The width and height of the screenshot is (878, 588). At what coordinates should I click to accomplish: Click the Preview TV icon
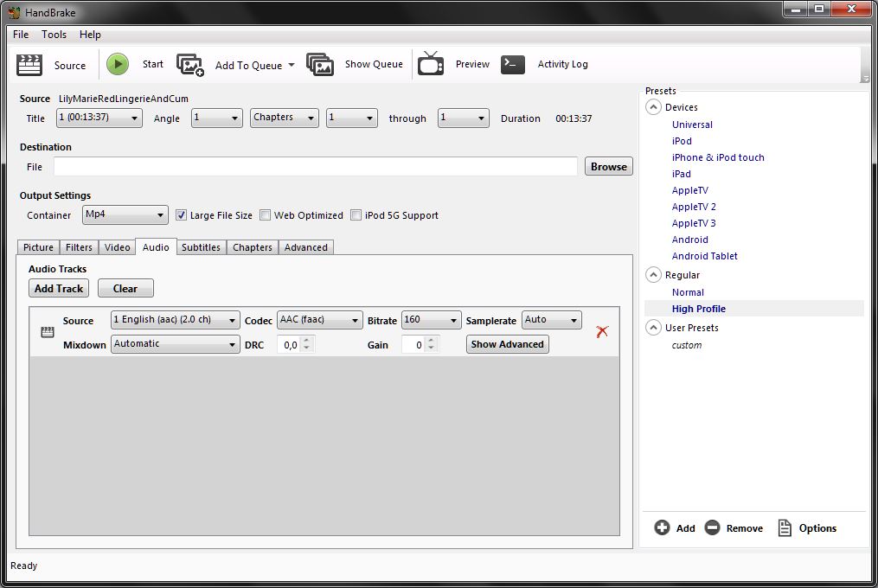click(x=431, y=63)
